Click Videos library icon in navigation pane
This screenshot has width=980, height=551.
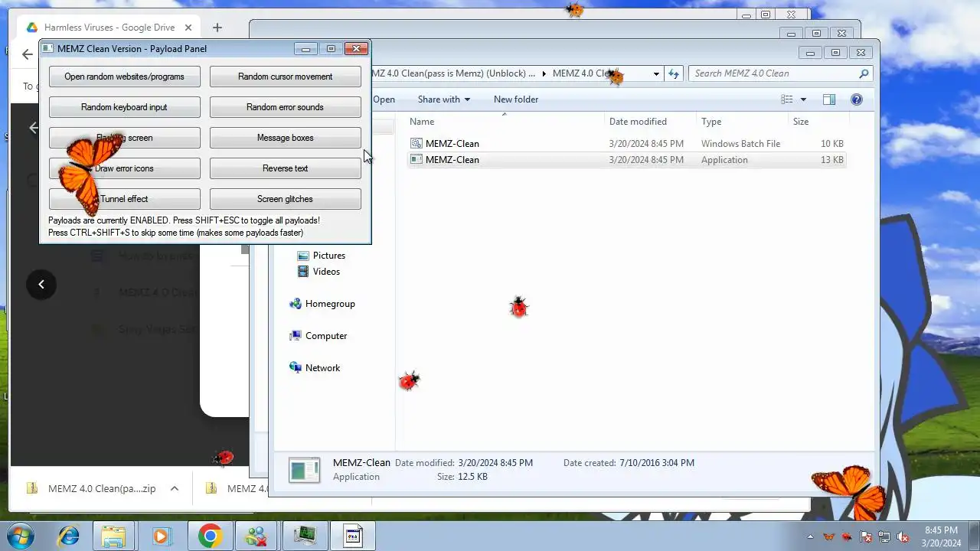[303, 272]
